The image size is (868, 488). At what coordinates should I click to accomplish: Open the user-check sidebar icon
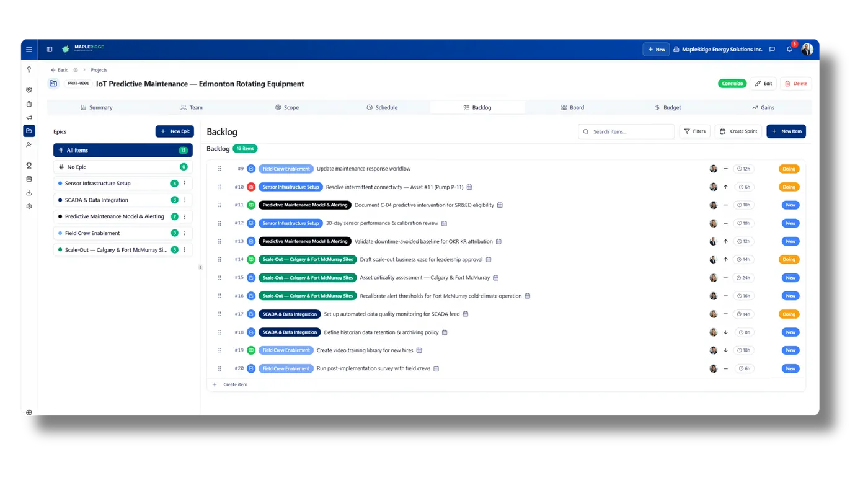tap(29, 144)
